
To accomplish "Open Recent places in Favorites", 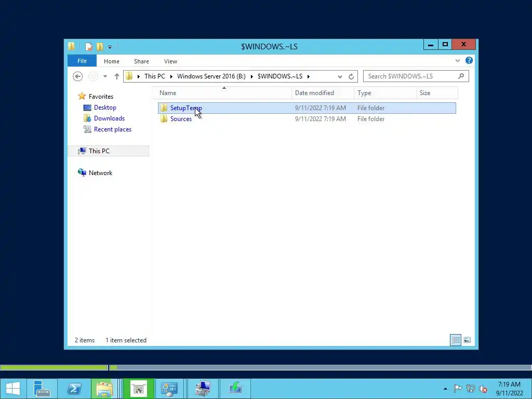I will click(x=113, y=129).
